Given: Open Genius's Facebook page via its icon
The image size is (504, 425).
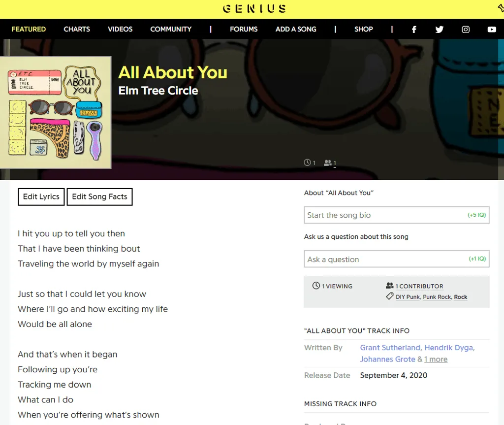Looking at the screenshot, I should coord(414,29).
